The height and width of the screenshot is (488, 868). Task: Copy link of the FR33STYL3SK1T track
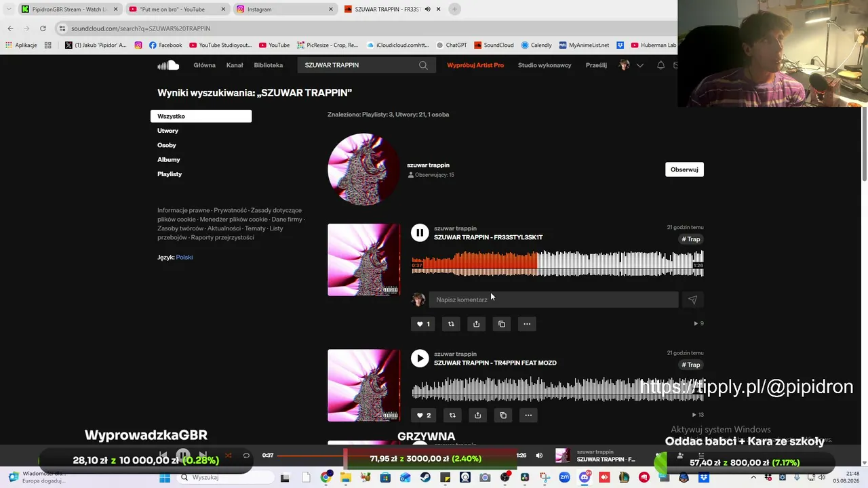[502, 324]
